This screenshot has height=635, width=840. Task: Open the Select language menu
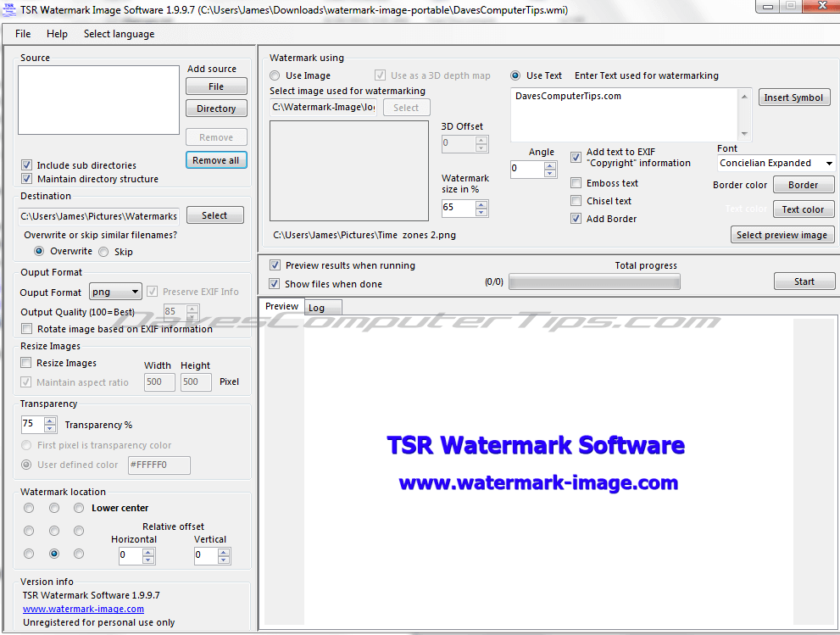(x=119, y=34)
